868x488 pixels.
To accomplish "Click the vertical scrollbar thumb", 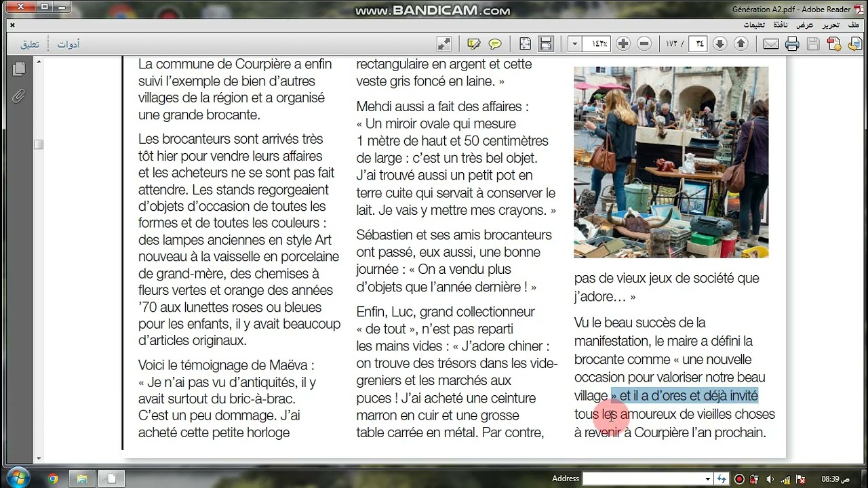I will (x=39, y=144).
